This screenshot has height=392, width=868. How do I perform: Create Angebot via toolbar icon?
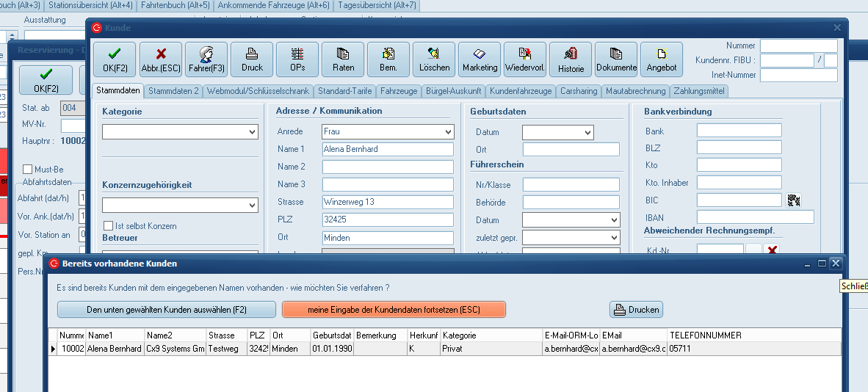pyautogui.click(x=662, y=59)
